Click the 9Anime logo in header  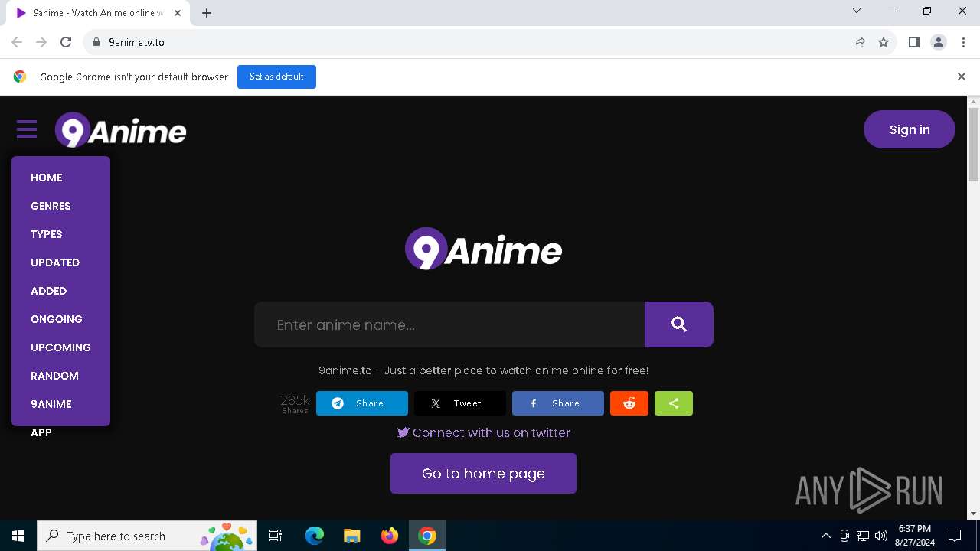[121, 130]
